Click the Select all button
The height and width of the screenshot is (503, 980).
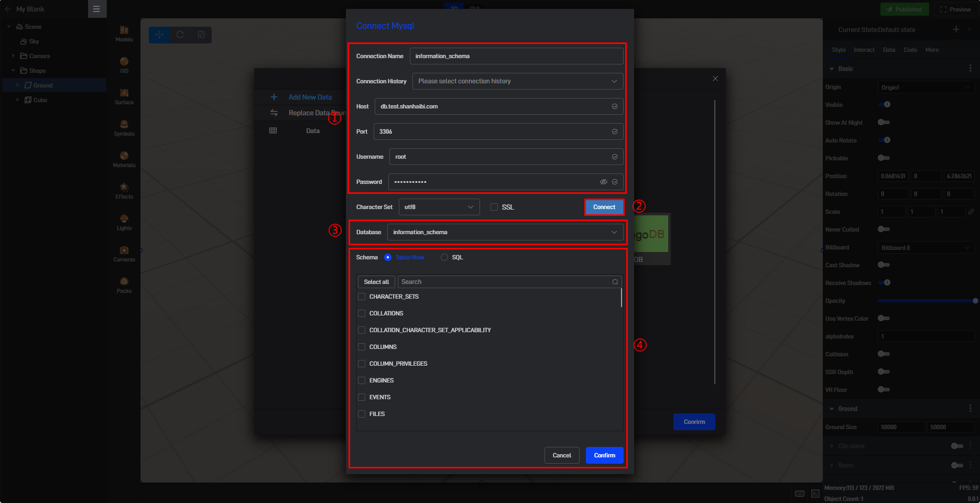[x=376, y=282]
